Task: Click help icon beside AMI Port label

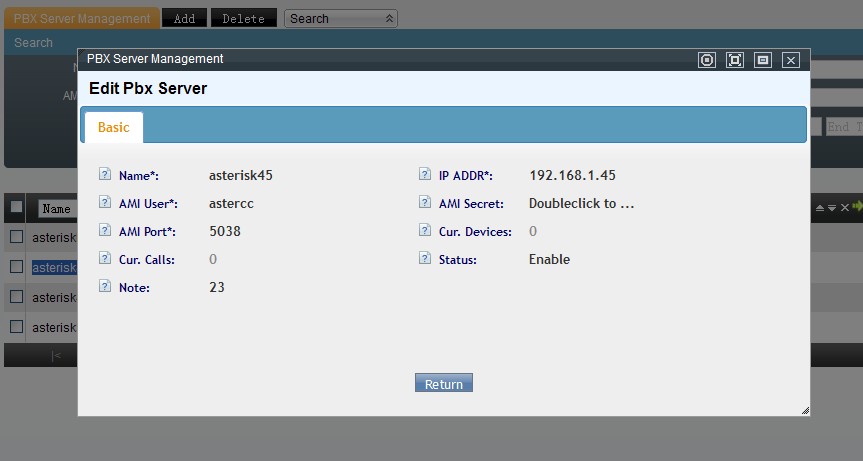Action: coord(105,231)
